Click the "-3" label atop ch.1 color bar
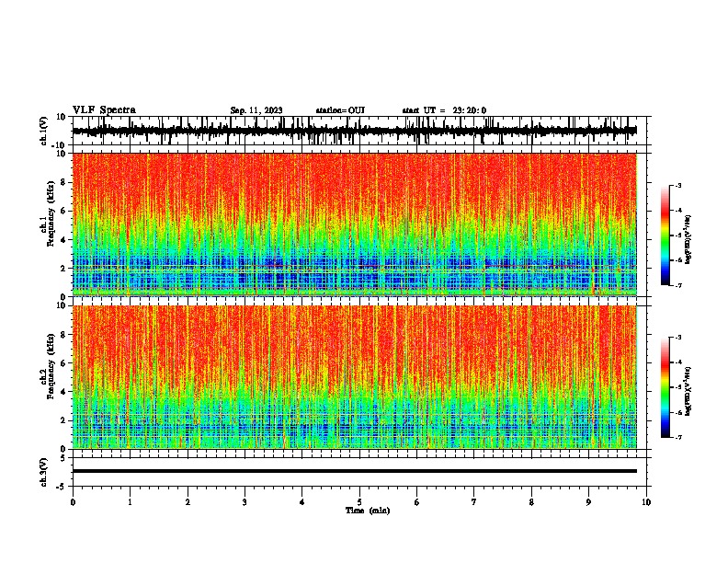 click(677, 185)
